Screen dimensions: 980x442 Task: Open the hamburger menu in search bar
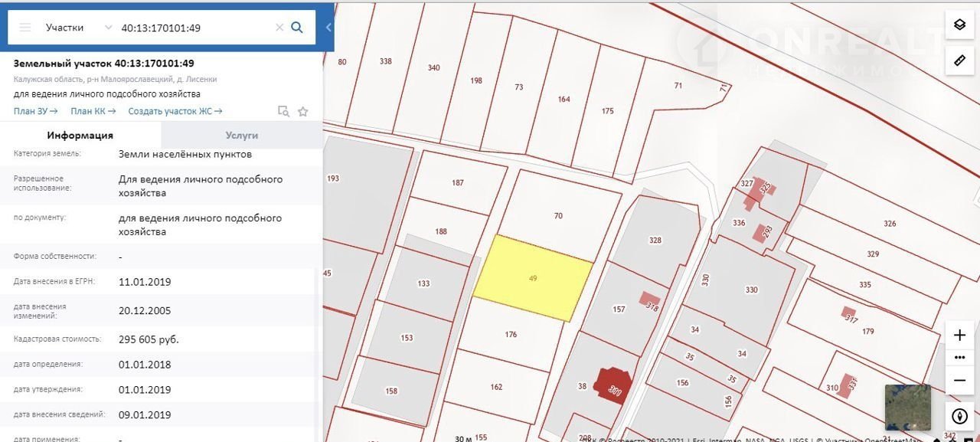coord(25,28)
